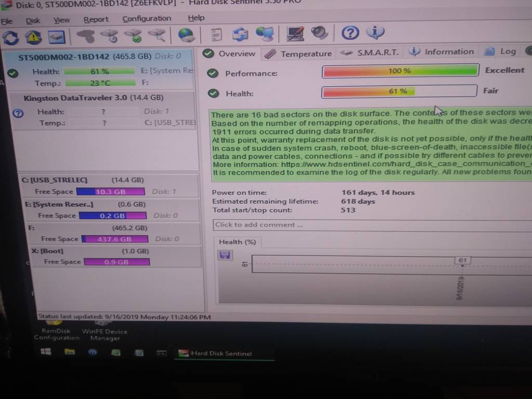The image size is (532, 399).
Task: Open the RamDisk Configuration desktop shortcut
Action: (x=56, y=330)
